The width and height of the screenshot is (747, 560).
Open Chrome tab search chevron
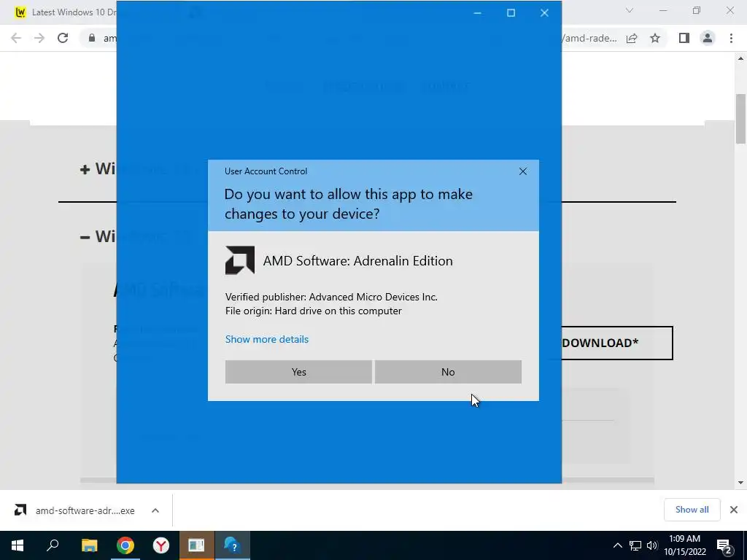click(x=630, y=10)
